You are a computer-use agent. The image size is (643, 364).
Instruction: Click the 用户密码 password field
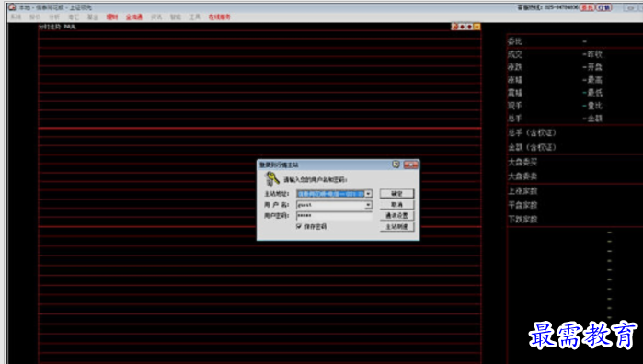click(x=334, y=216)
